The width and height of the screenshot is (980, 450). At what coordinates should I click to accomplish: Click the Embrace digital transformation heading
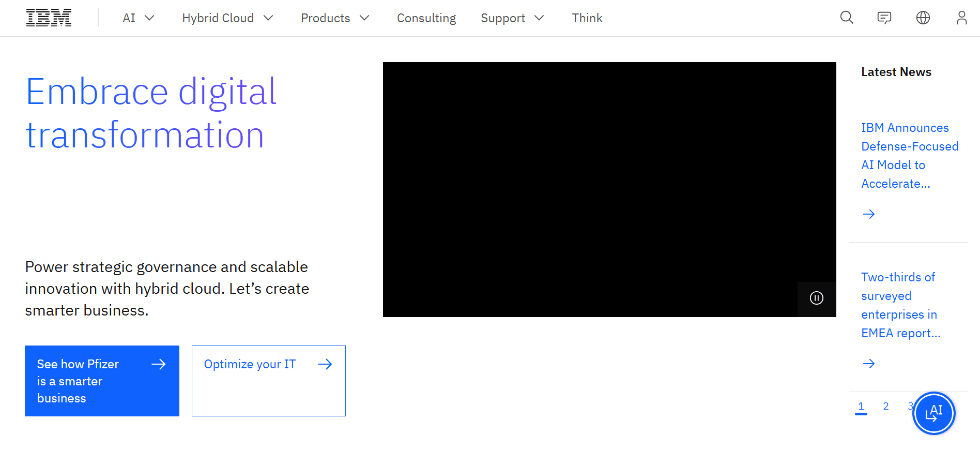click(151, 113)
